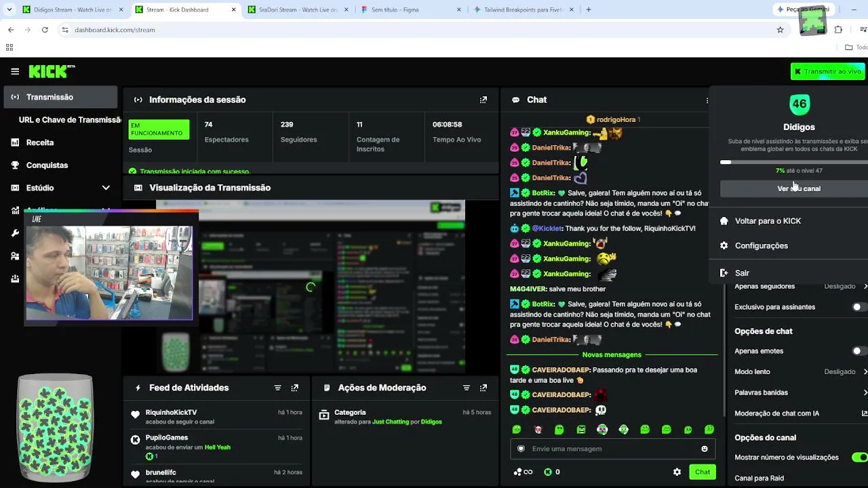
Task: Click Ver seu canal button
Action: 795,188
